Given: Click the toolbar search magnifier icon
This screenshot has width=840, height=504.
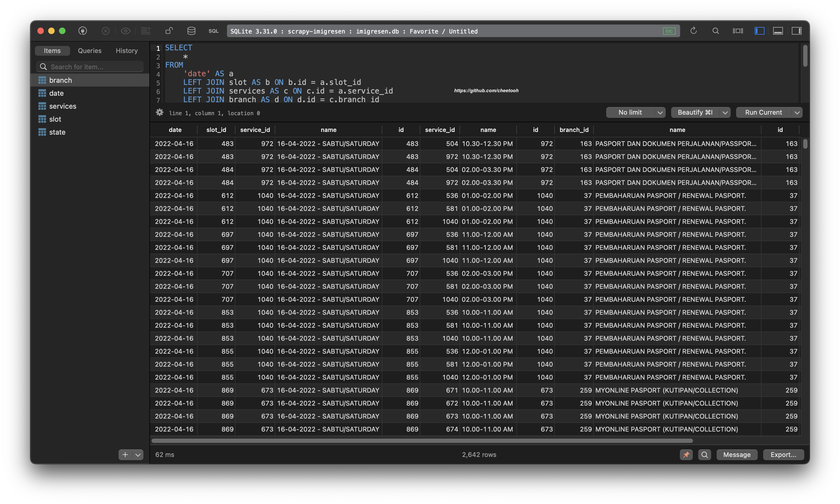Looking at the screenshot, I should coord(716,31).
